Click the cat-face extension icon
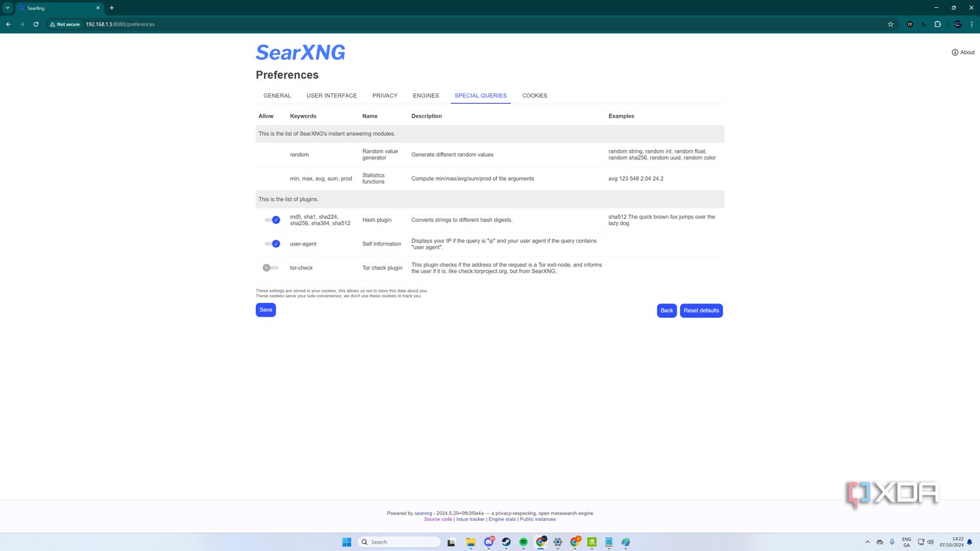The height and width of the screenshot is (551, 980). click(x=909, y=24)
